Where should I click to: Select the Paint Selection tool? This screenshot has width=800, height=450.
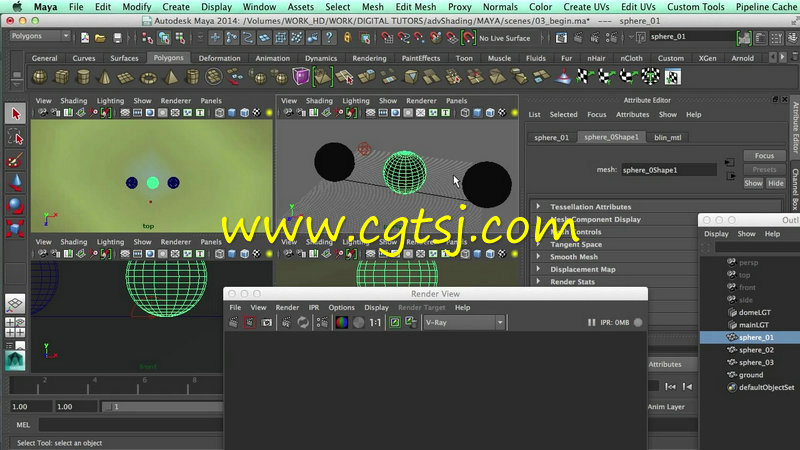[15, 160]
